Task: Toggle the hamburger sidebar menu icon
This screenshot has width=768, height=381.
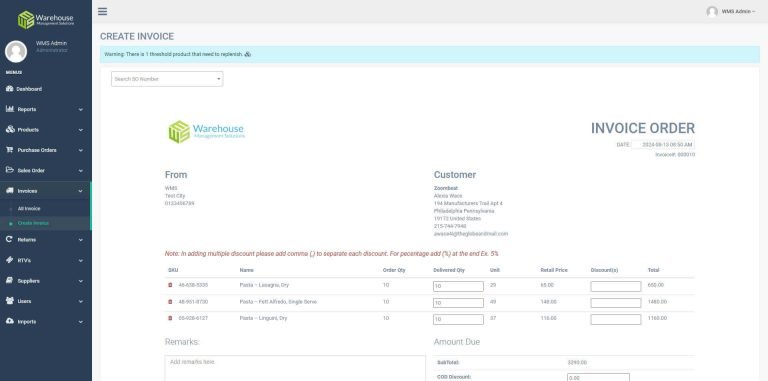Action: point(102,11)
